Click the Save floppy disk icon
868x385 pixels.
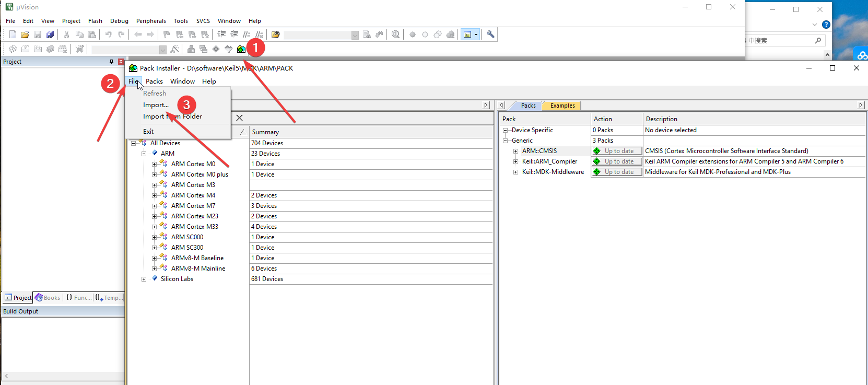(38, 34)
